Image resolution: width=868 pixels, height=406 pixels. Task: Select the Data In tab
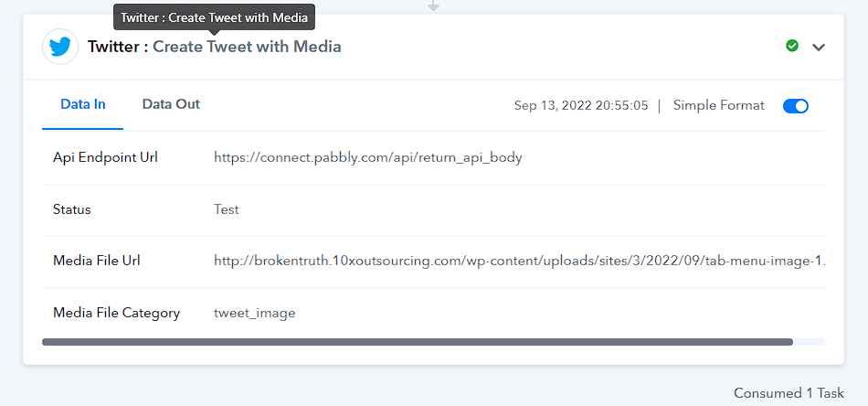[83, 104]
